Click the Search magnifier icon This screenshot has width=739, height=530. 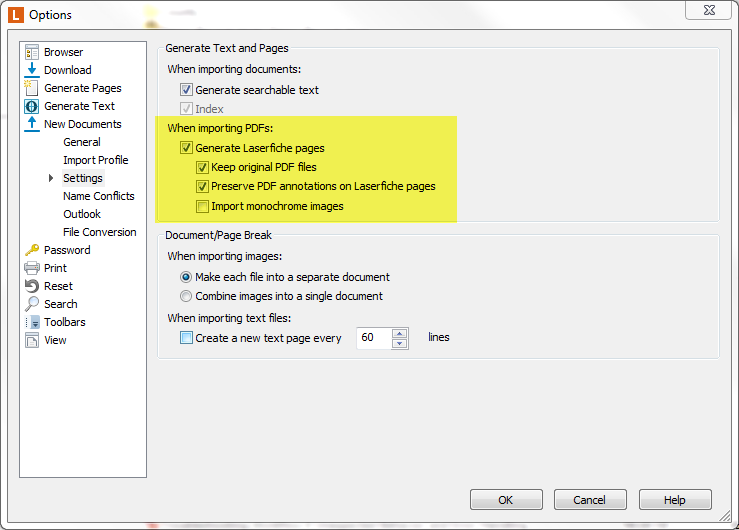(32, 304)
